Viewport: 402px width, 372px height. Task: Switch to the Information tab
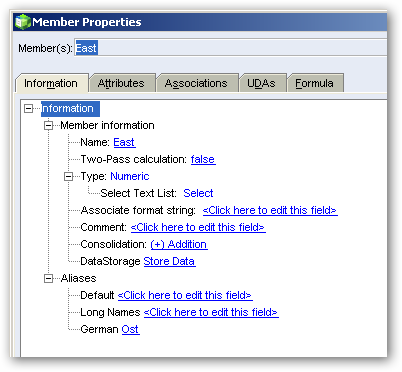(x=51, y=83)
